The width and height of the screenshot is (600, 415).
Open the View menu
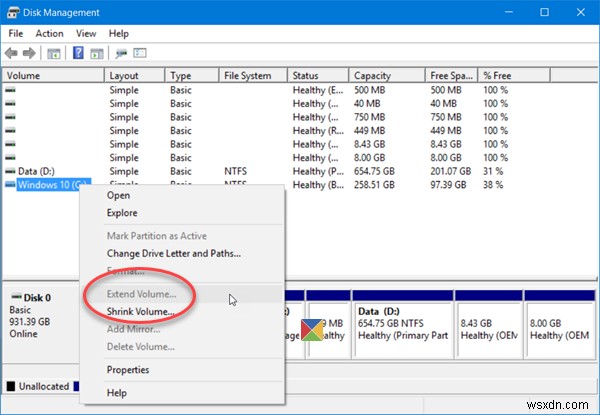[86, 34]
